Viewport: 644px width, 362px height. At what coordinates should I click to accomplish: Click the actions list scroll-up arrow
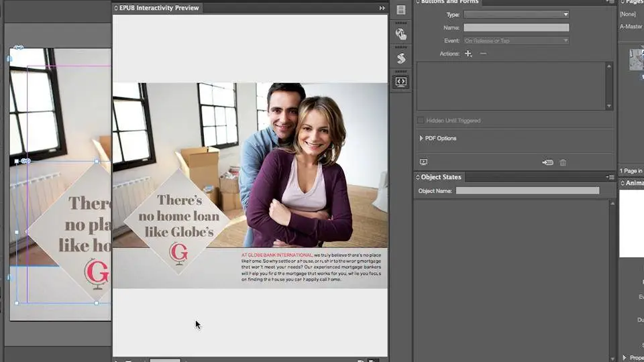[x=609, y=66]
